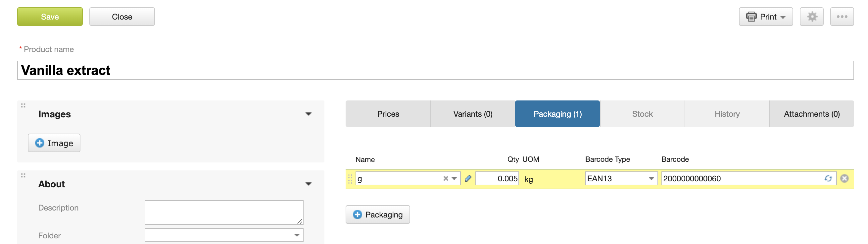Click the 'Qty' column header
This screenshot has width=868, height=244.
[513, 159]
